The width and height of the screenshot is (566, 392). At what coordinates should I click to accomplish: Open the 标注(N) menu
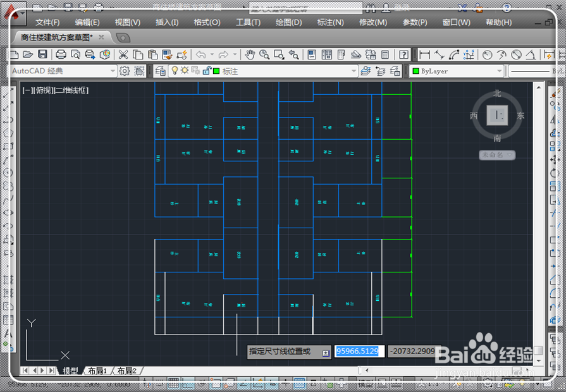pyautogui.click(x=330, y=22)
